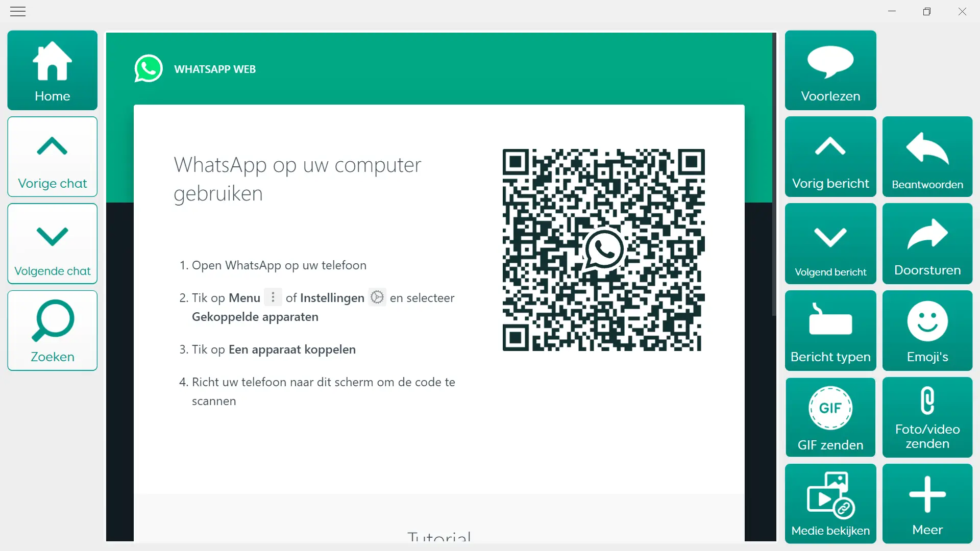980x551 pixels.
Task: Click step 4 'Richt uw telefoon' text
Action: (324, 391)
